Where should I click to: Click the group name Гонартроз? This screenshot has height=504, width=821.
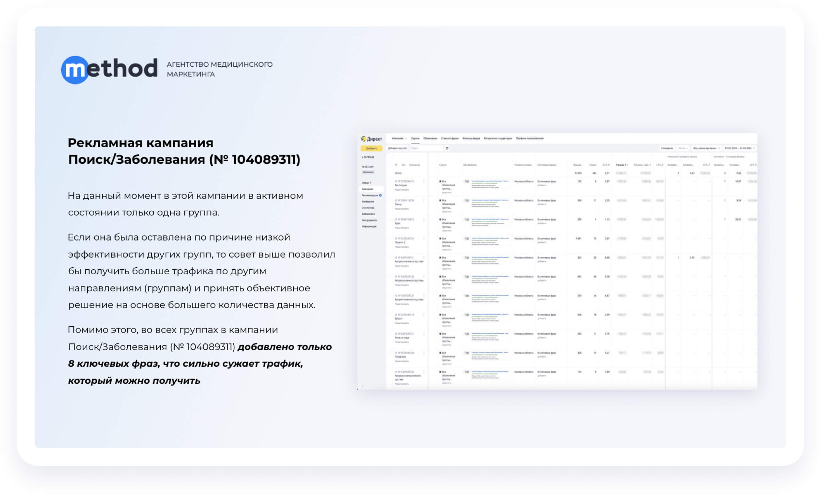[400, 357]
